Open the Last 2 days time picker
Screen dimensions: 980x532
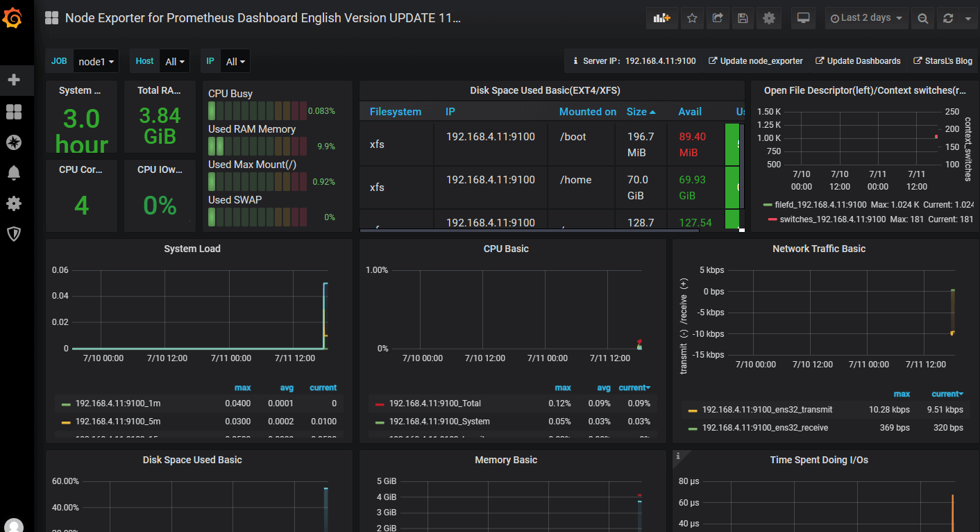[x=866, y=19]
